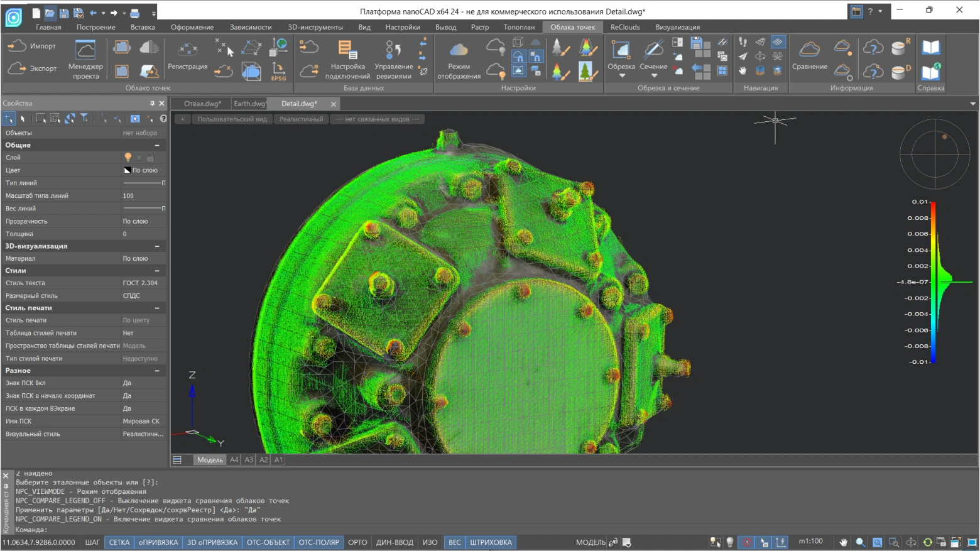Toggle ОРТО mode in status bar
The height and width of the screenshot is (551, 980).
click(x=357, y=542)
